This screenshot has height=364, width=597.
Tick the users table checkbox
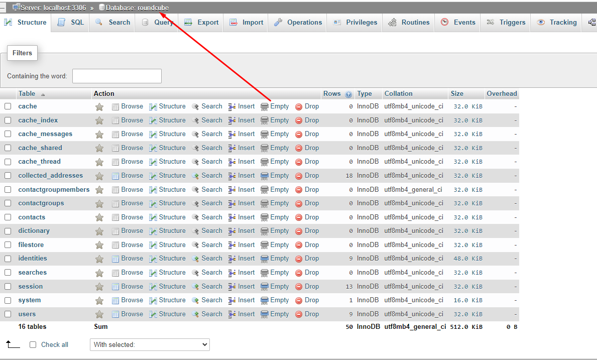coord(8,314)
